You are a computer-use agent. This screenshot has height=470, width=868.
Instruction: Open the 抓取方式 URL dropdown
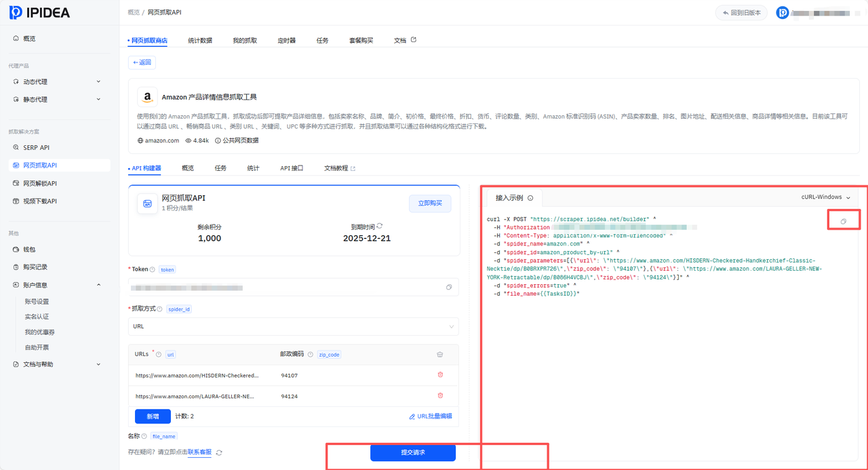294,326
